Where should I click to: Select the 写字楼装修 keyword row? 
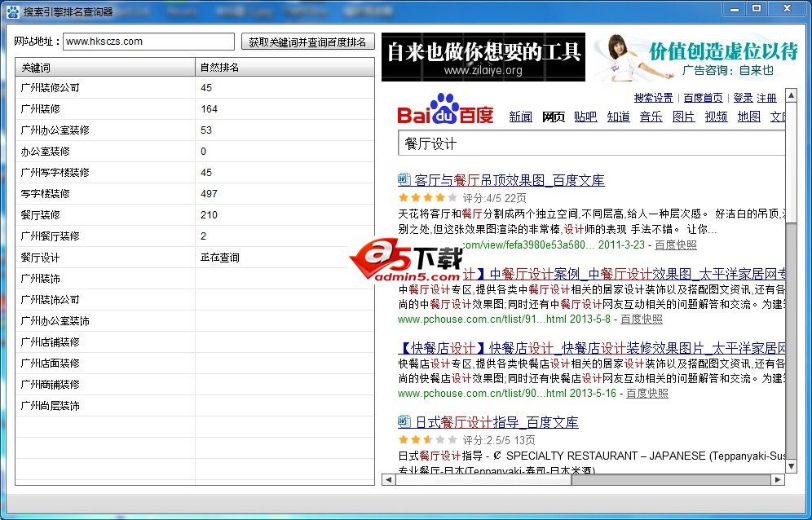point(195,194)
